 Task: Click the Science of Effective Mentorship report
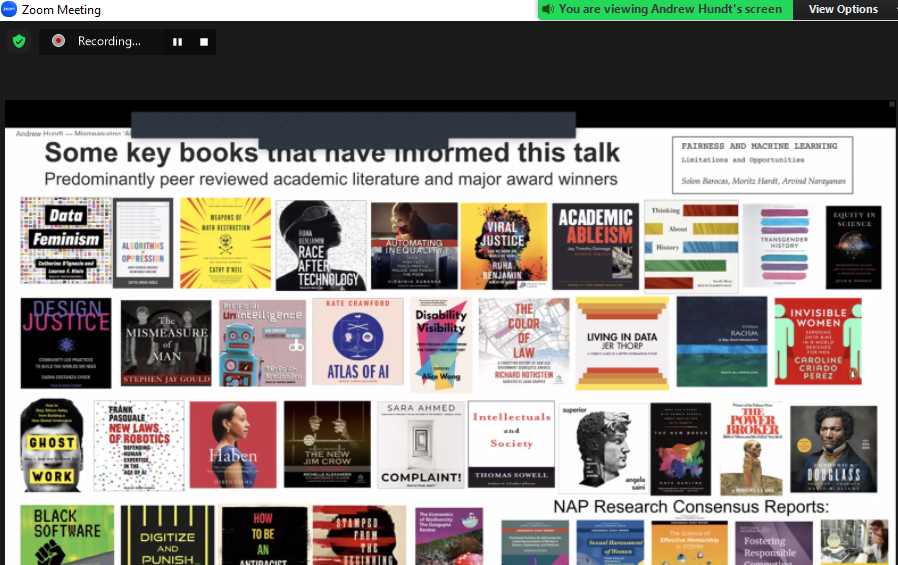pyautogui.click(x=690, y=543)
